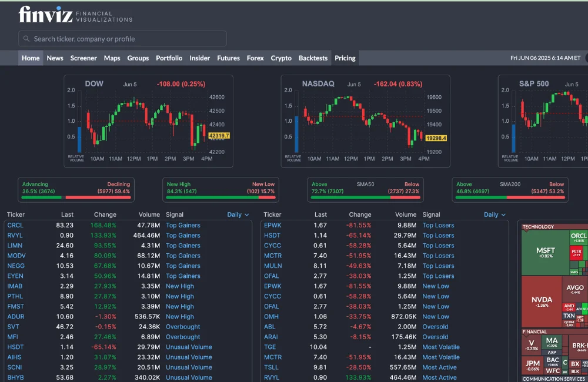
Task: Focus the Search ticker, company or profile field
Action: tap(126, 39)
